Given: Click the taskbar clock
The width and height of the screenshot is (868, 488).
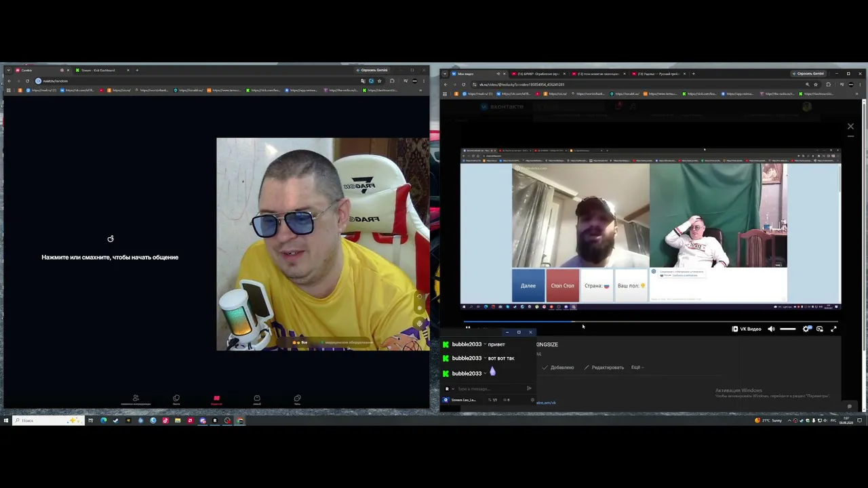Looking at the screenshot, I should pos(846,421).
